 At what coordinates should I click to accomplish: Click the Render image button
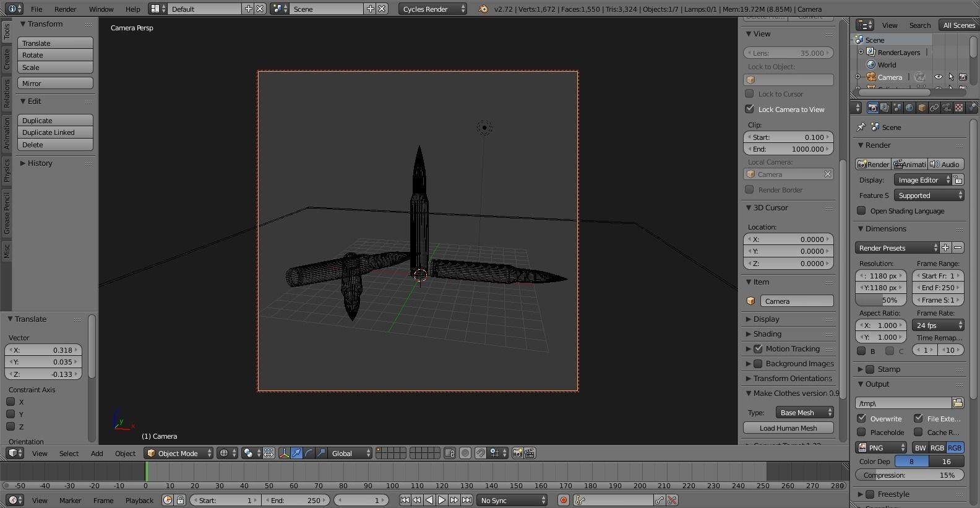[873, 164]
